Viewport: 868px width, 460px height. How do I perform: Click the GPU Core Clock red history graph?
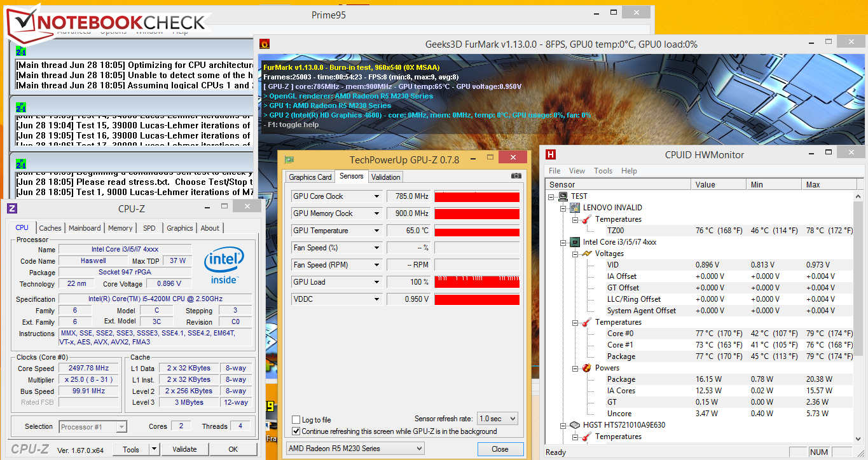click(x=477, y=196)
